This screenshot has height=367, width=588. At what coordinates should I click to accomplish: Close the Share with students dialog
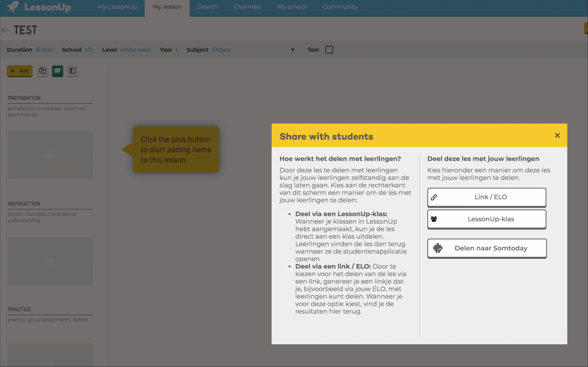(x=557, y=135)
